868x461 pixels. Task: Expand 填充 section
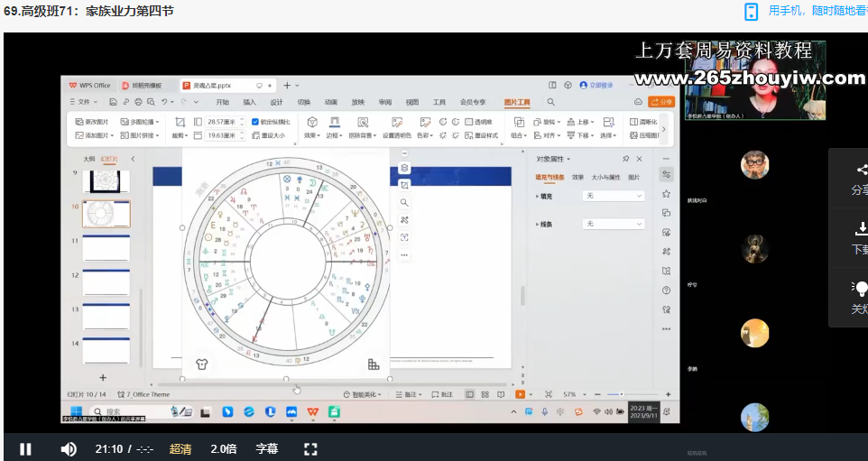[544, 196]
